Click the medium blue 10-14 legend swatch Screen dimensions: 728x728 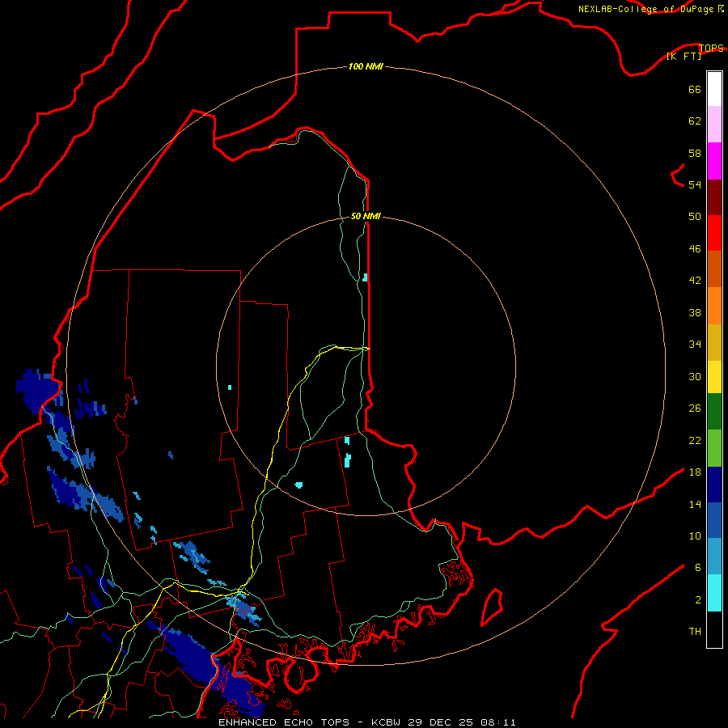pyautogui.click(x=714, y=520)
